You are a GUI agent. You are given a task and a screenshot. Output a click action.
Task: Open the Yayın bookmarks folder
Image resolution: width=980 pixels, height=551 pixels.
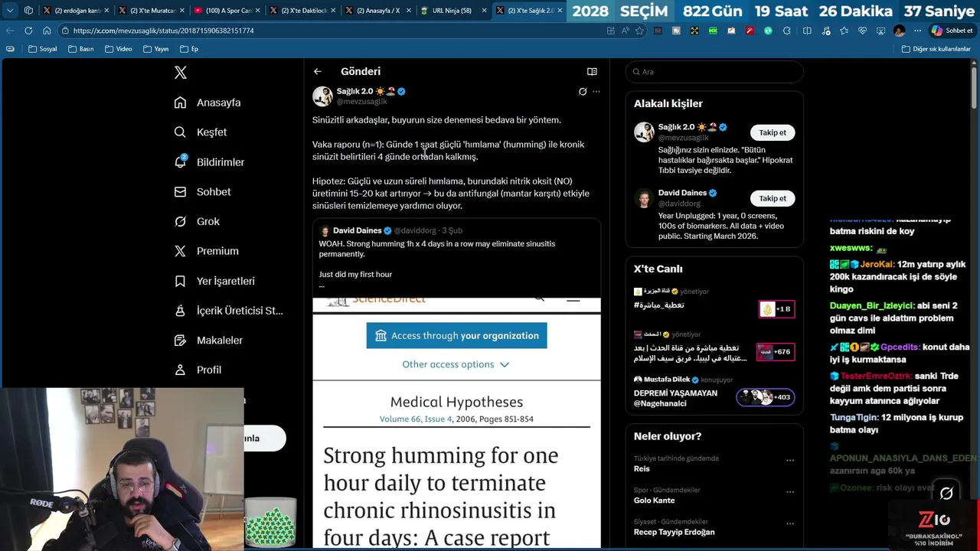pos(155,49)
